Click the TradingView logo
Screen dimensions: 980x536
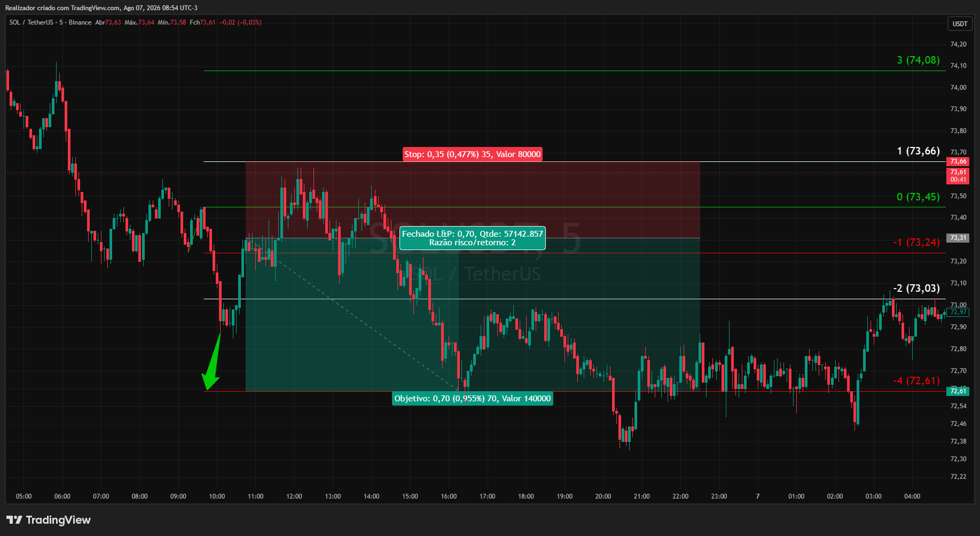pyautogui.click(x=49, y=520)
